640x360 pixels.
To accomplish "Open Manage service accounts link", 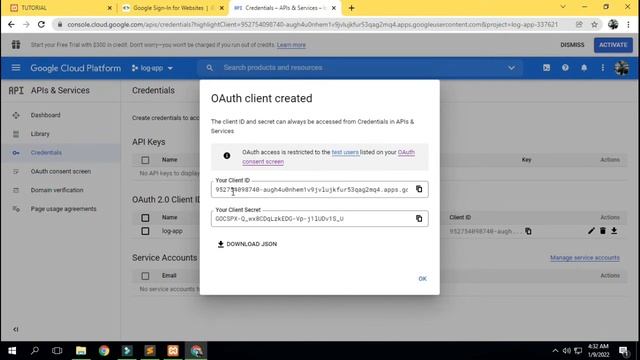I will click(x=584, y=258).
